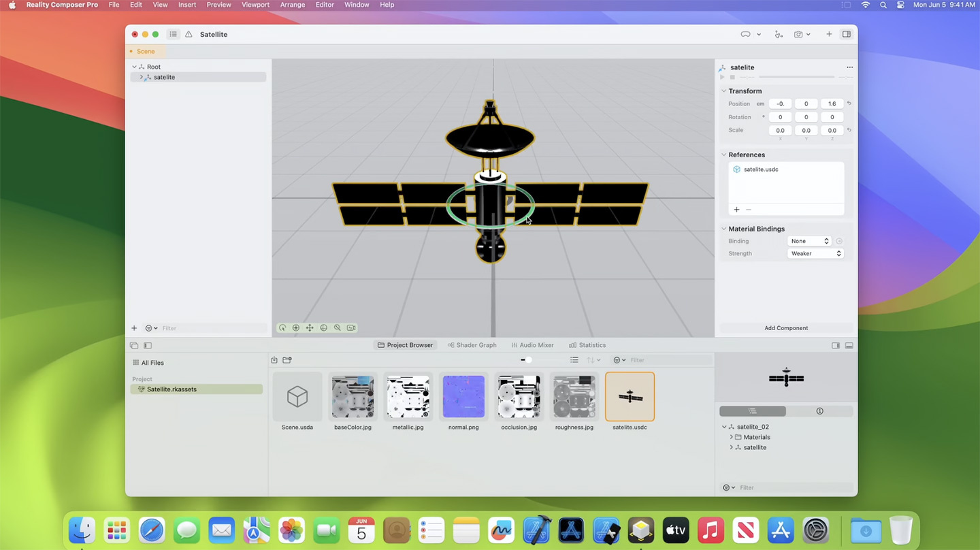Expand the Materials folder in preview tree
This screenshot has height=550, width=980.
click(731, 437)
